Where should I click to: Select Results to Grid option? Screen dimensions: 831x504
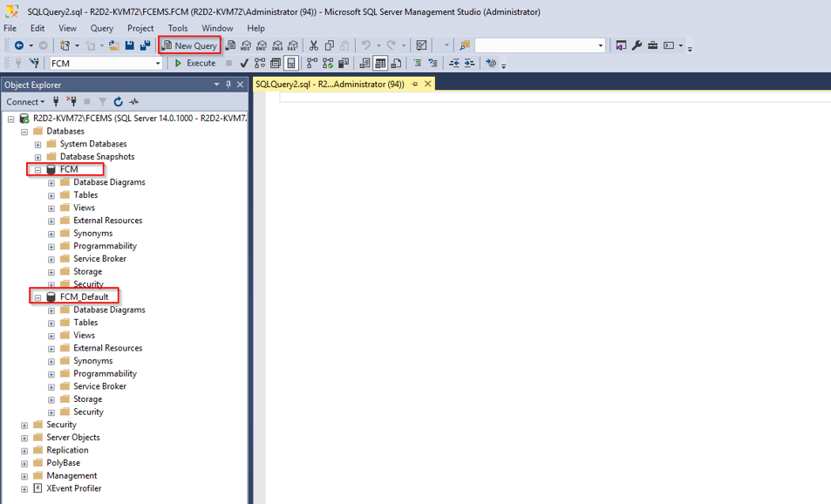380,63
